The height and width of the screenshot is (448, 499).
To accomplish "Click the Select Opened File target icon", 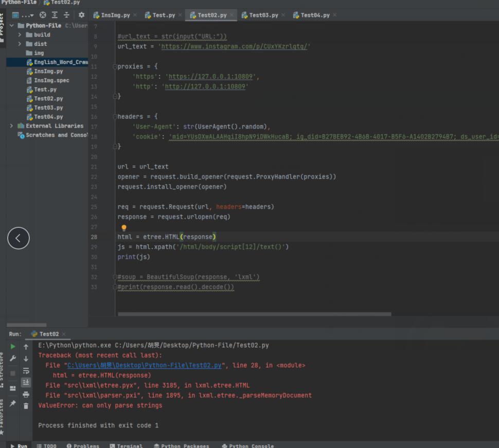I will pos(43,15).
